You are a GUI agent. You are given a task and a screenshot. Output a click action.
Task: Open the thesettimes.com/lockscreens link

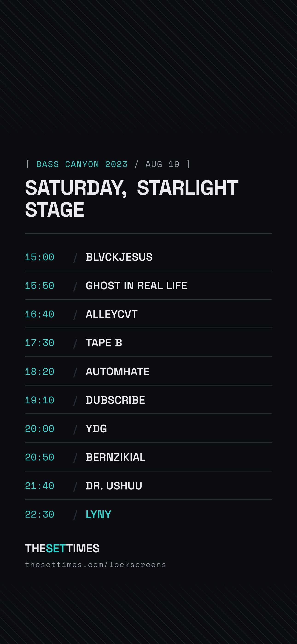[x=96, y=565]
